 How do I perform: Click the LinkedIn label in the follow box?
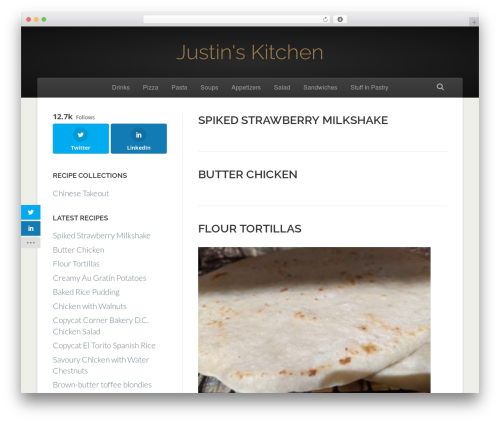(x=139, y=148)
